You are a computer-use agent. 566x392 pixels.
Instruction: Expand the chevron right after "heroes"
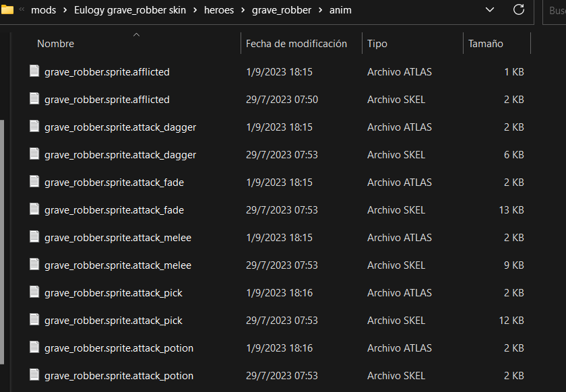[243, 10]
